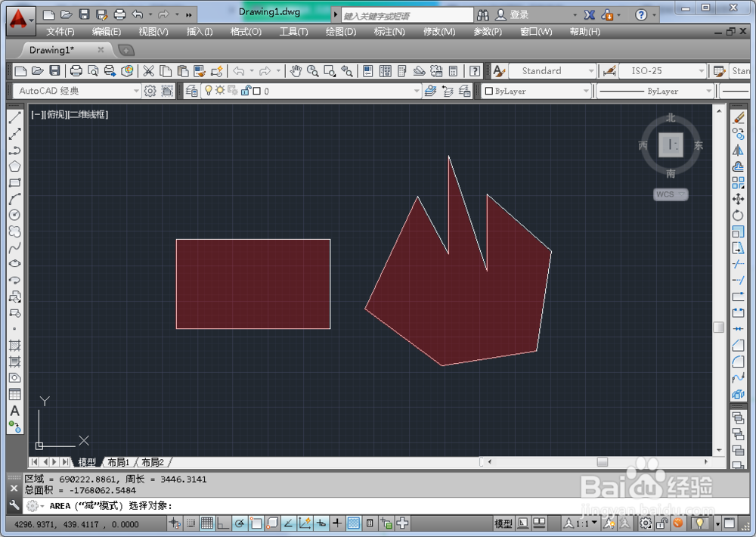Toggle Grid display in status bar
This screenshot has height=537, width=756.
[207, 523]
